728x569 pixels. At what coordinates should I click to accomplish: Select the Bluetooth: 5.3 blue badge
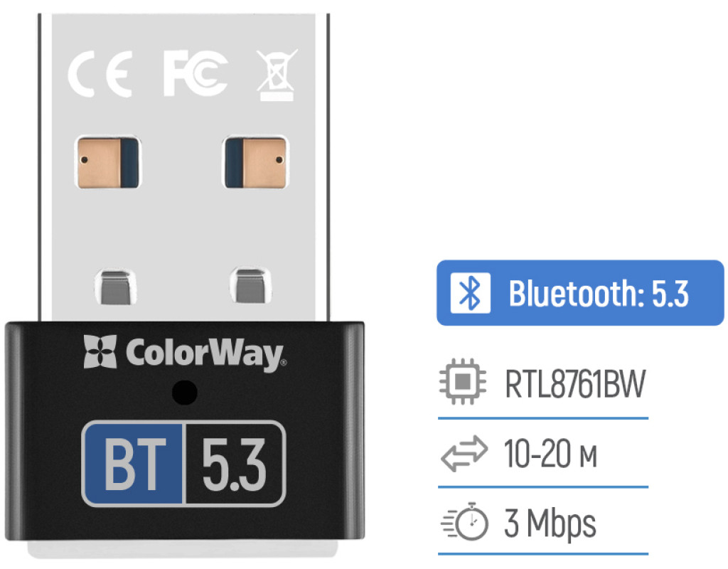580,292
